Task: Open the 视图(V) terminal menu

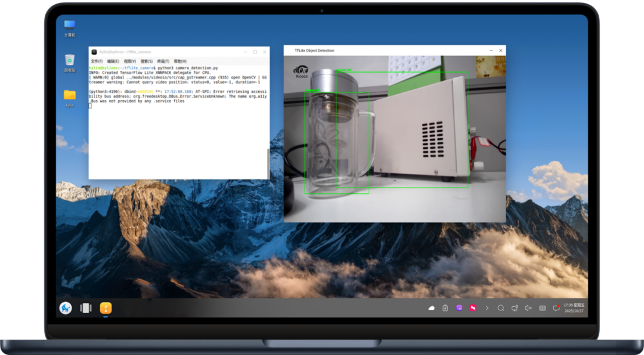Action: [130, 61]
